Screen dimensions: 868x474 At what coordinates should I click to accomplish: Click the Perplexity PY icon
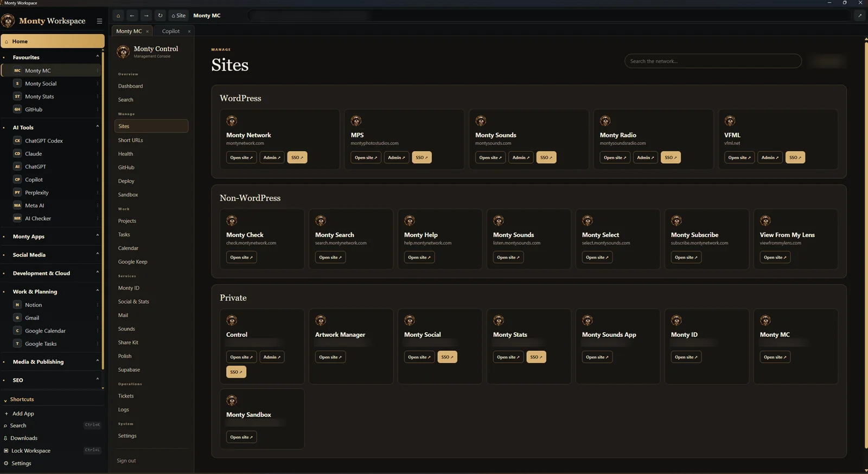pos(17,193)
